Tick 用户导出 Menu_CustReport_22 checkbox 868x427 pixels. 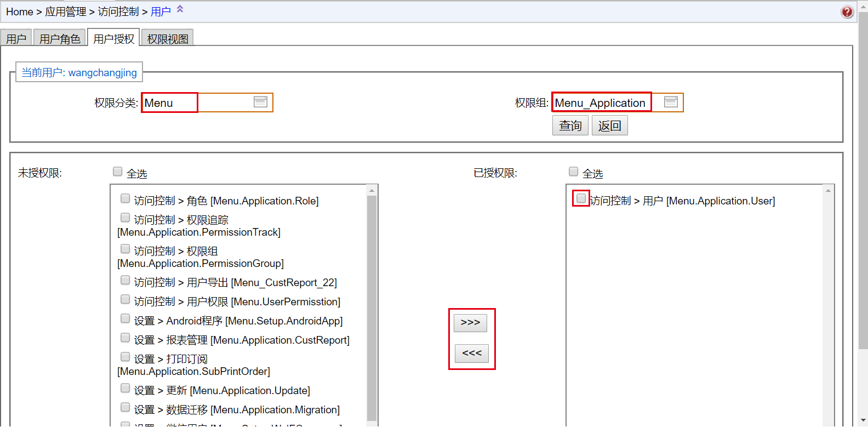(x=125, y=280)
